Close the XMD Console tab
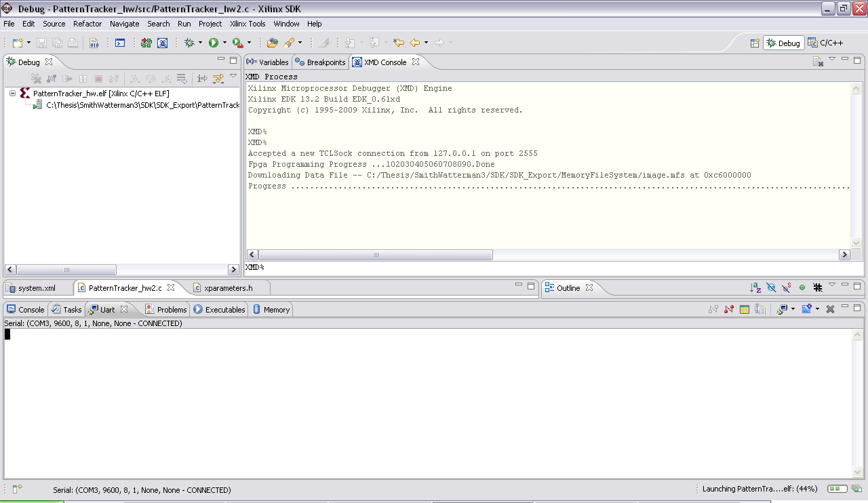Image resolution: width=868 pixels, height=503 pixels. (416, 62)
